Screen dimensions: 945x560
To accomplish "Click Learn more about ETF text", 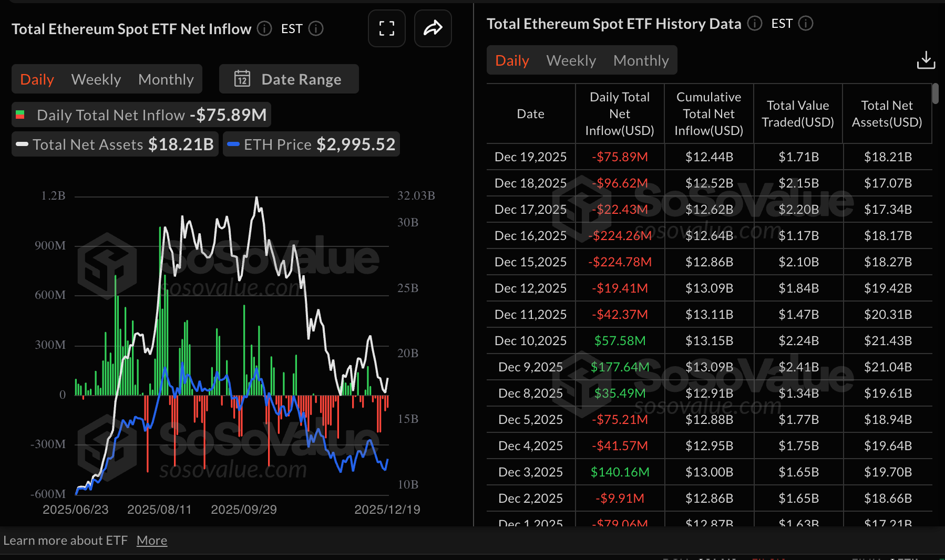I will click(x=66, y=540).
